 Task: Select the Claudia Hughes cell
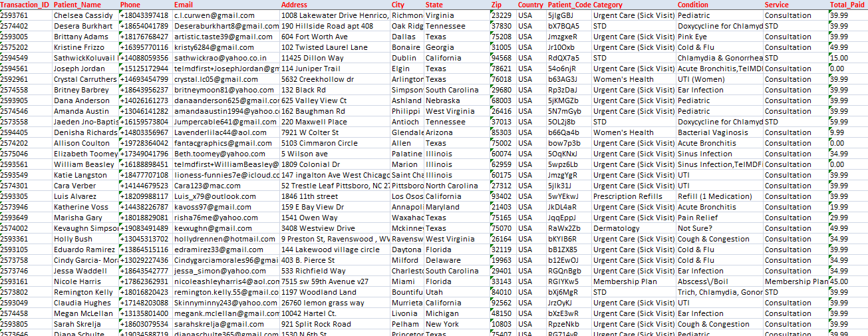point(85,303)
